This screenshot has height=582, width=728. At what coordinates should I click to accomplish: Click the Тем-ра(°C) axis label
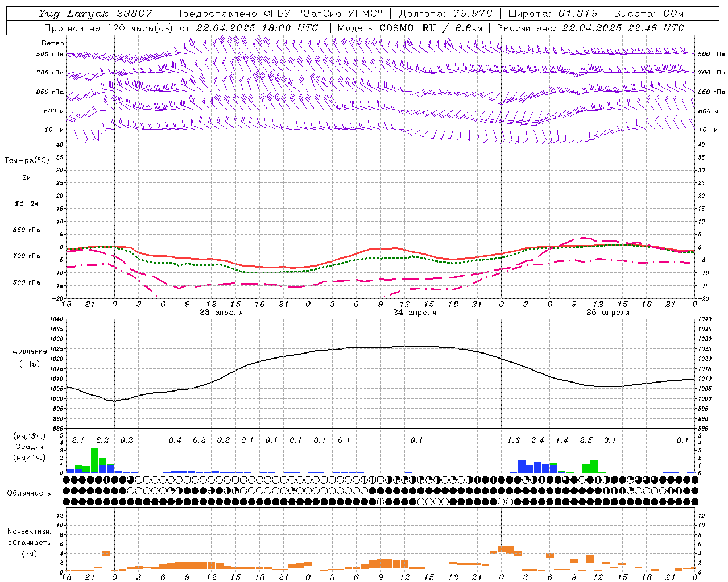[27, 161]
